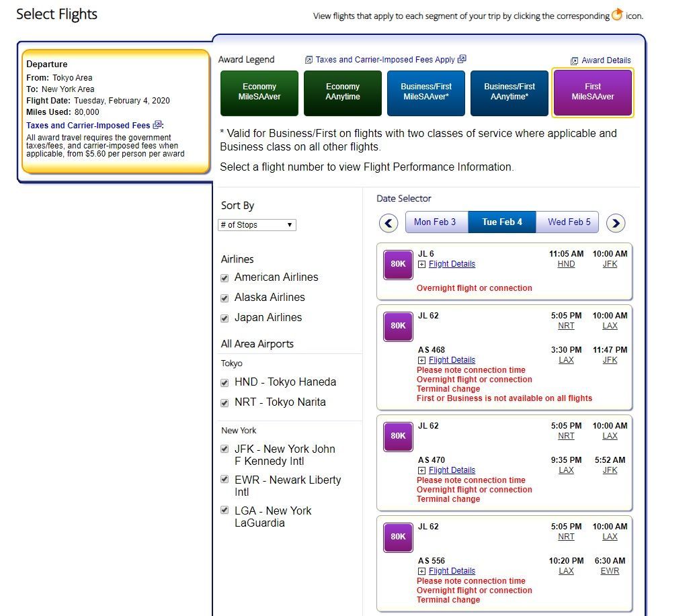
Task: Click the 'Select Flights' page heading
Action: pos(56,14)
